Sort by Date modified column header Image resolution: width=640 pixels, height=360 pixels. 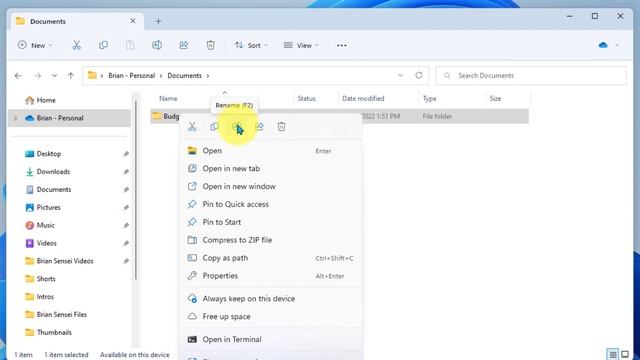[363, 98]
